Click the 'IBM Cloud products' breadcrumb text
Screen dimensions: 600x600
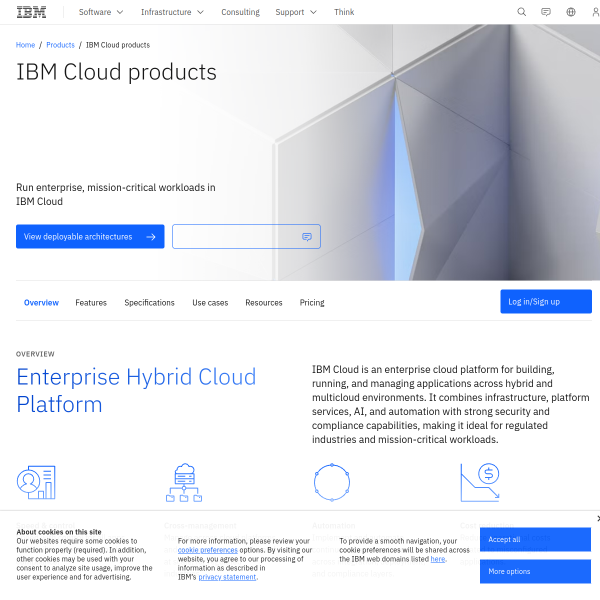tap(118, 45)
